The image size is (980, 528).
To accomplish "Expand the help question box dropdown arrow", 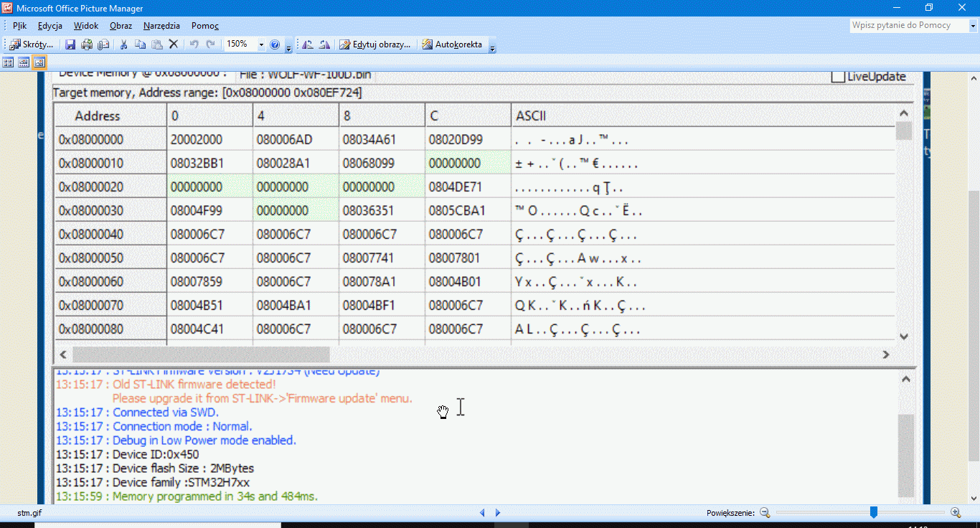I will coord(973,26).
